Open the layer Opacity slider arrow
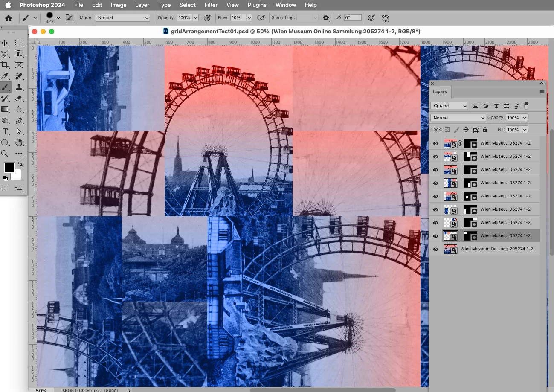Image resolution: width=554 pixels, height=392 pixels. coord(525,118)
